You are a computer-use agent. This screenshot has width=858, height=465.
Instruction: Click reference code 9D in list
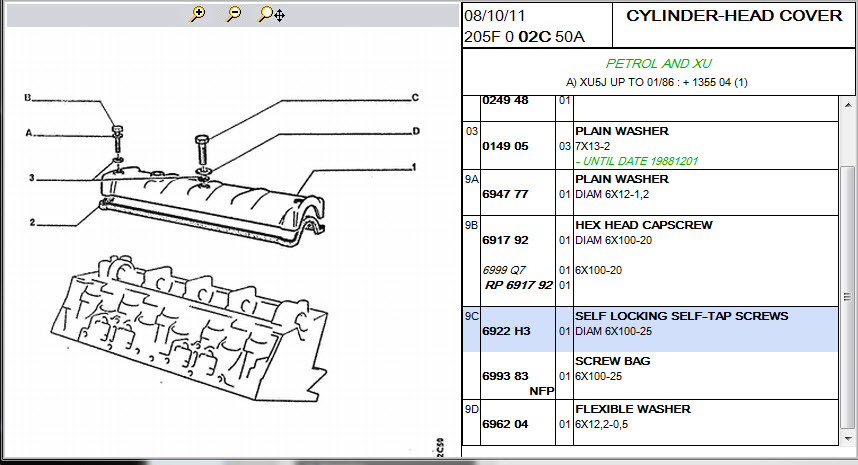471,409
